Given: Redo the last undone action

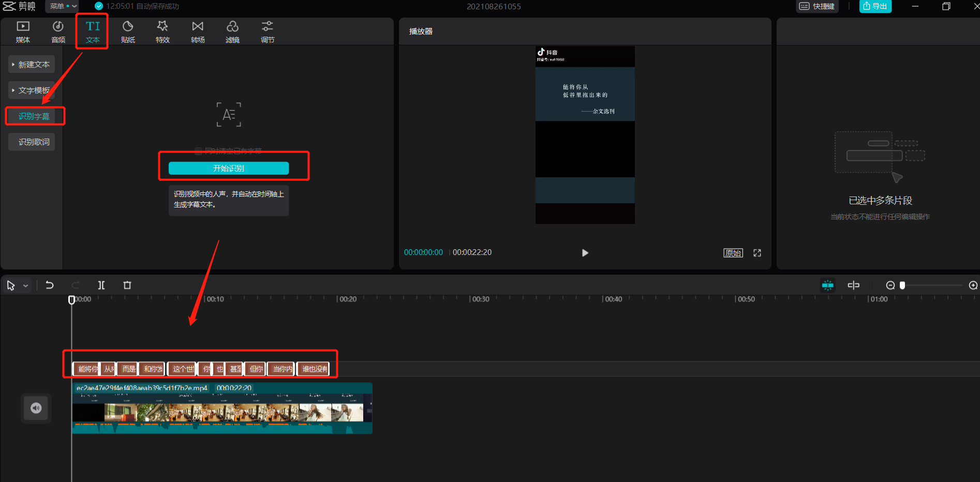Looking at the screenshot, I should tap(76, 285).
